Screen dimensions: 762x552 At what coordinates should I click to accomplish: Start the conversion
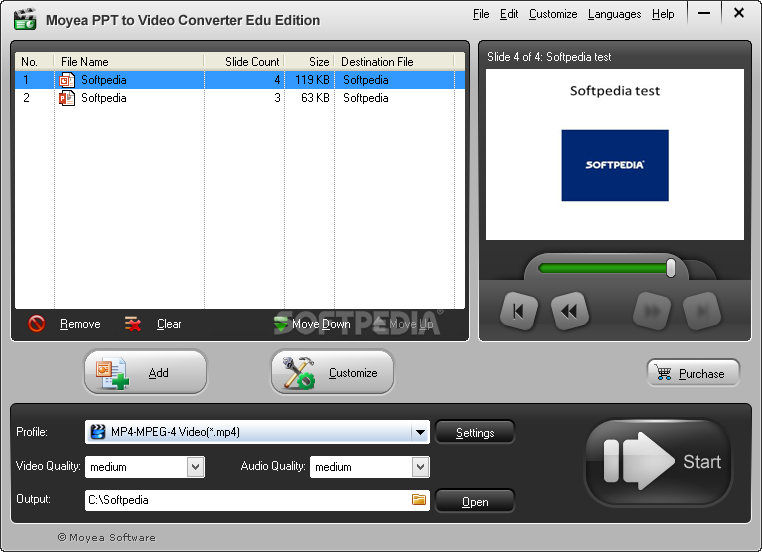point(658,462)
